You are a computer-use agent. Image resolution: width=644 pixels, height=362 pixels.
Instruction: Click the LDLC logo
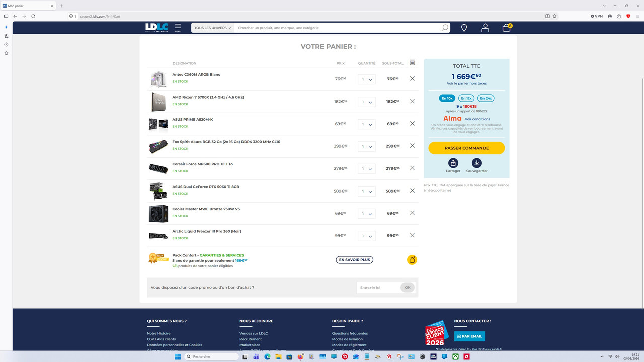coord(156,28)
